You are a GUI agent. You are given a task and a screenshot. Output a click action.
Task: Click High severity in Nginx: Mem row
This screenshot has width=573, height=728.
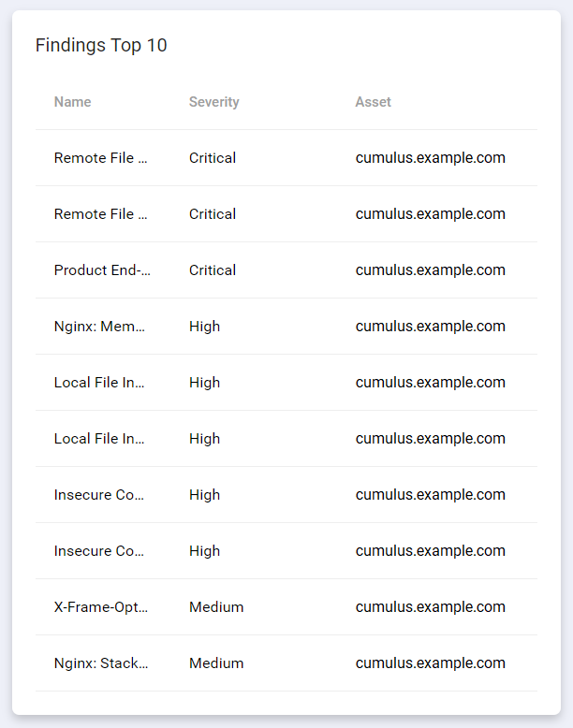click(204, 327)
